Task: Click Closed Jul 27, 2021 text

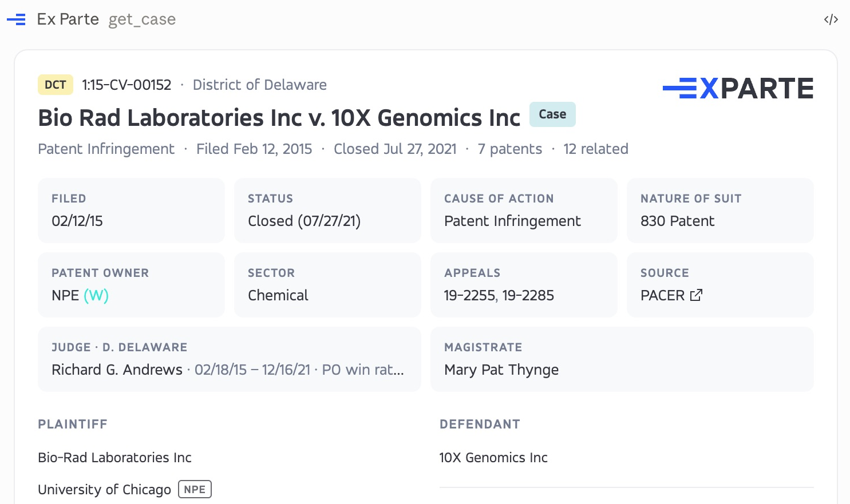Action: point(395,149)
